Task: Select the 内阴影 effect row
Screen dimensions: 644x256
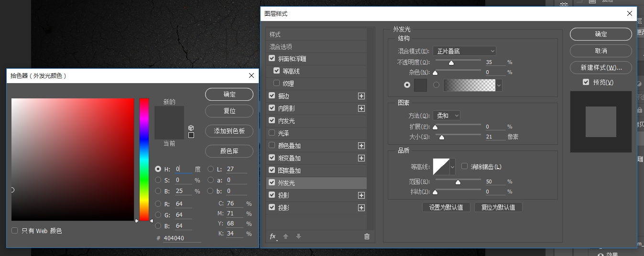Action: pyautogui.click(x=317, y=108)
